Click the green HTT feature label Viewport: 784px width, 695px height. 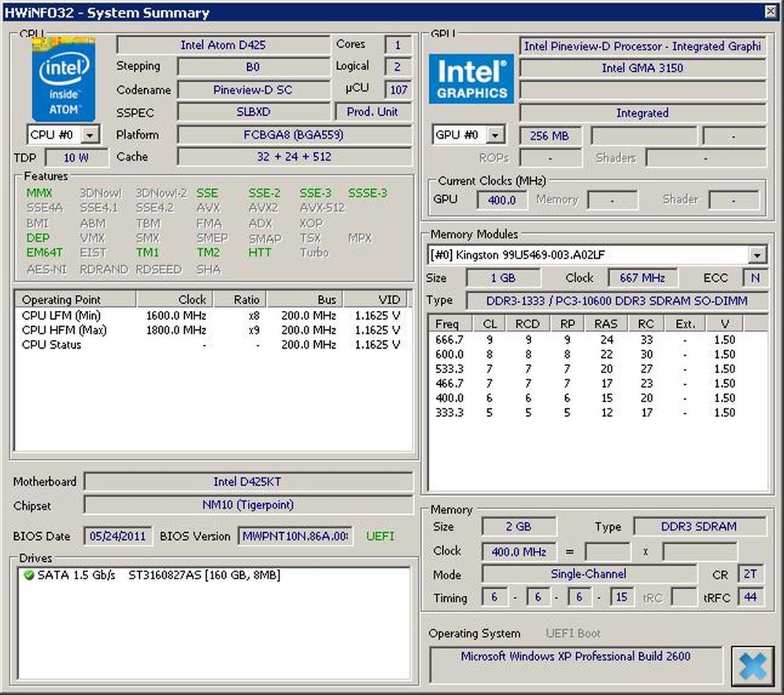(x=260, y=253)
